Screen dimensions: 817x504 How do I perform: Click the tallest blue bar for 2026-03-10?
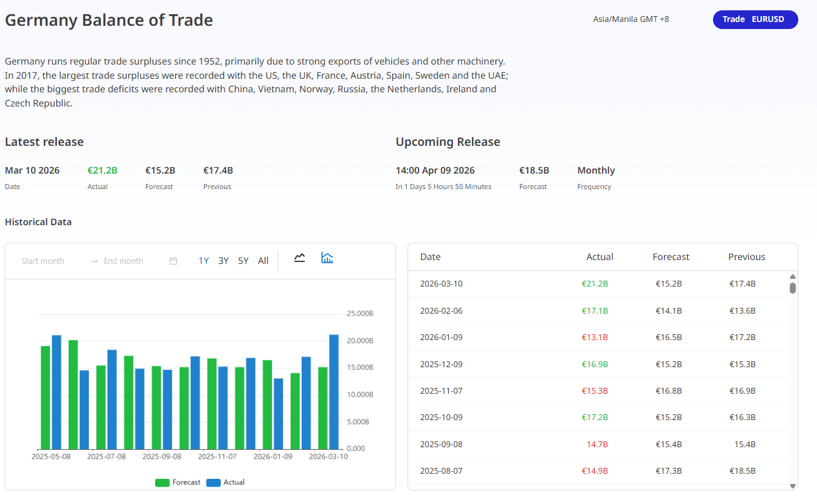pos(334,391)
